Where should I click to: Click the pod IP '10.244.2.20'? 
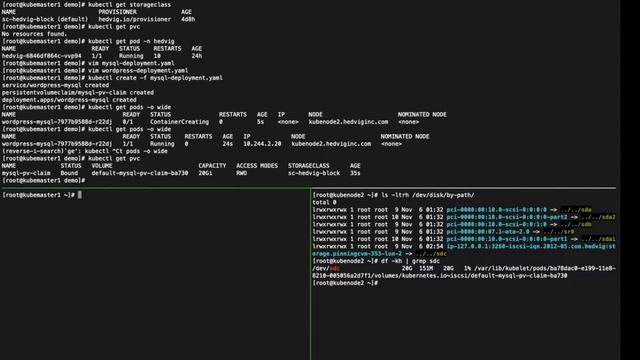click(262, 144)
